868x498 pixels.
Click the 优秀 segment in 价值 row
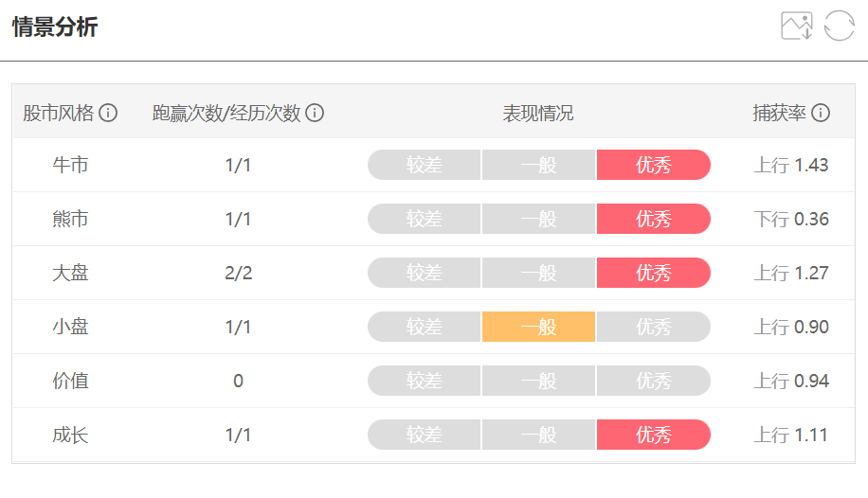(653, 381)
